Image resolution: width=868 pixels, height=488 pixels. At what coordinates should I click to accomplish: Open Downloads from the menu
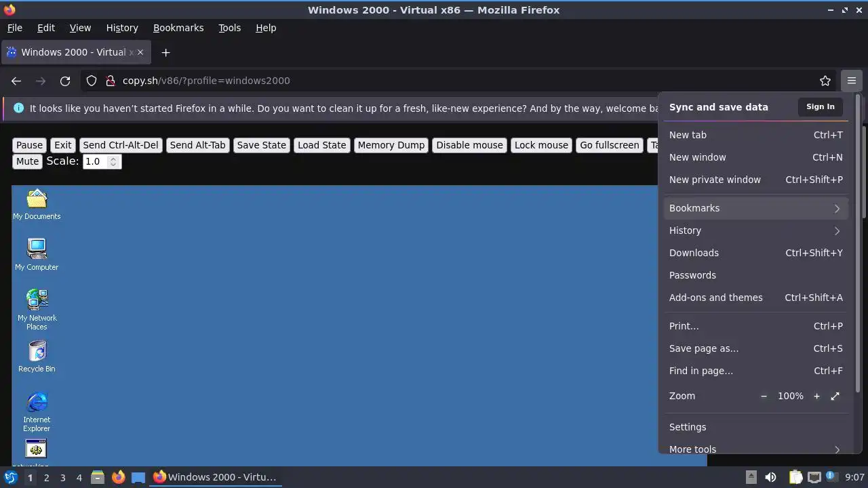tap(755, 253)
